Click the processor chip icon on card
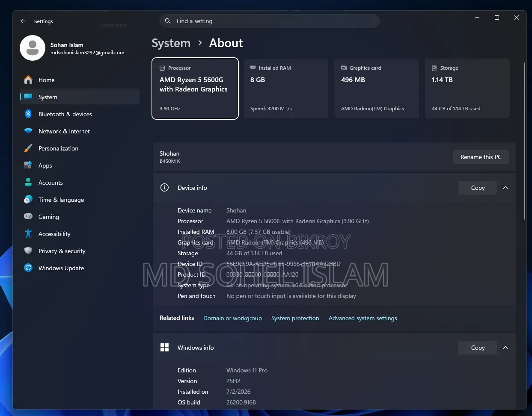The image size is (532, 416). click(x=162, y=68)
